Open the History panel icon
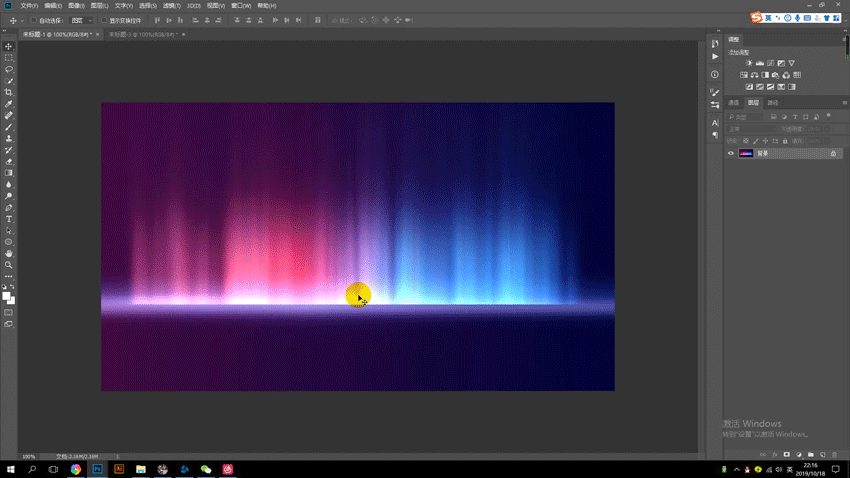Image resolution: width=850 pixels, height=478 pixels. 715,44
